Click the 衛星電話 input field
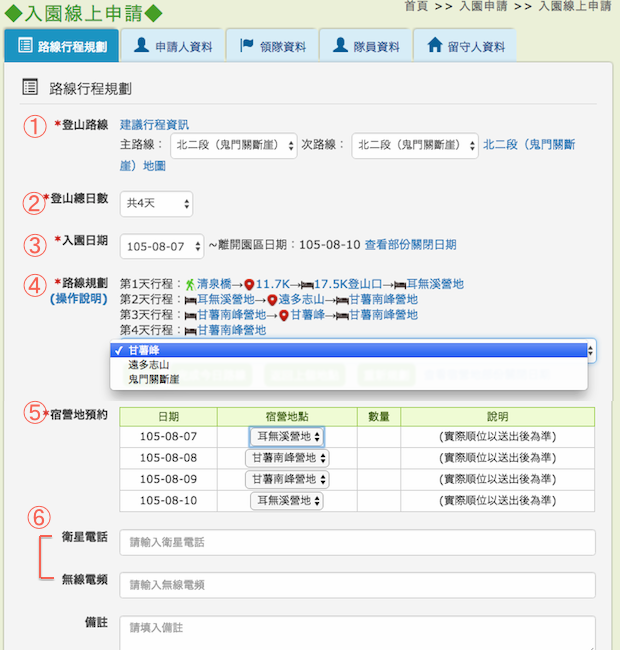 pyautogui.click(x=357, y=542)
